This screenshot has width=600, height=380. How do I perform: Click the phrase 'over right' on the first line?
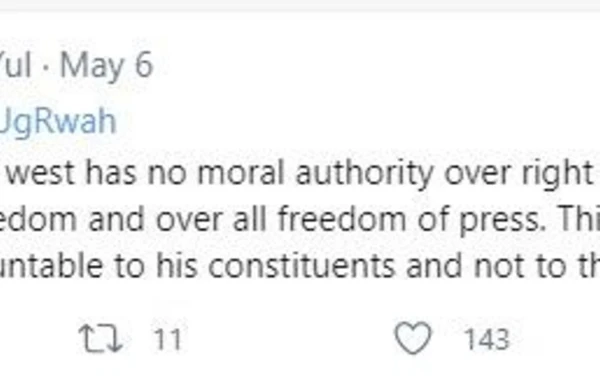coord(518,174)
